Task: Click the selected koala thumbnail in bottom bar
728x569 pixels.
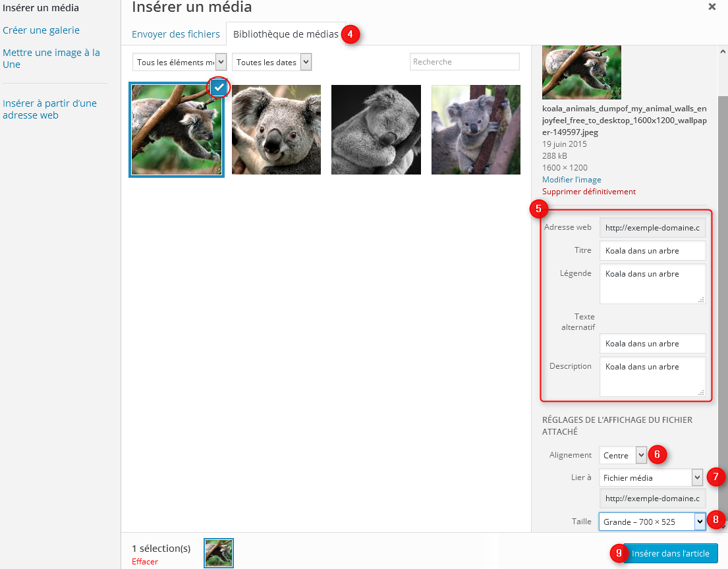Action: (x=218, y=553)
